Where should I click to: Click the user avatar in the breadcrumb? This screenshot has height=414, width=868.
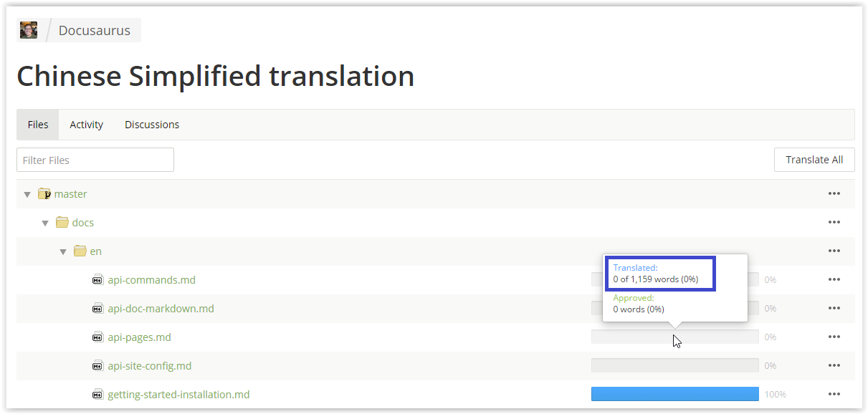click(x=29, y=30)
